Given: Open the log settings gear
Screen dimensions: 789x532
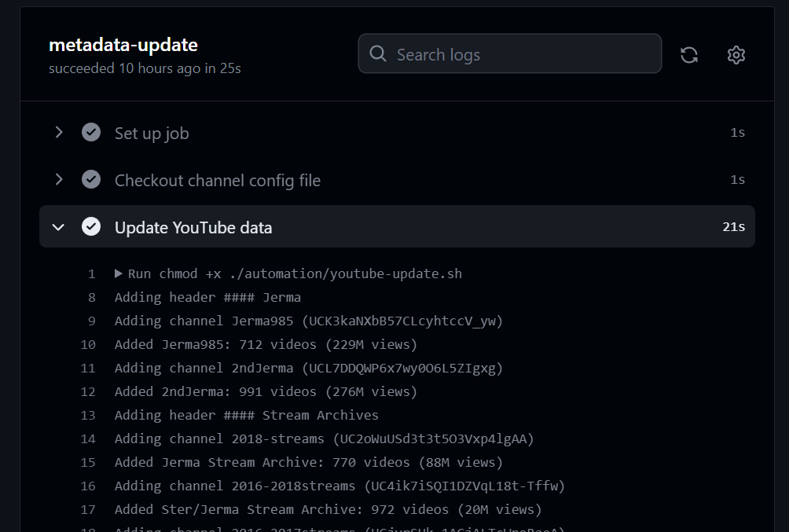Looking at the screenshot, I should [736, 55].
